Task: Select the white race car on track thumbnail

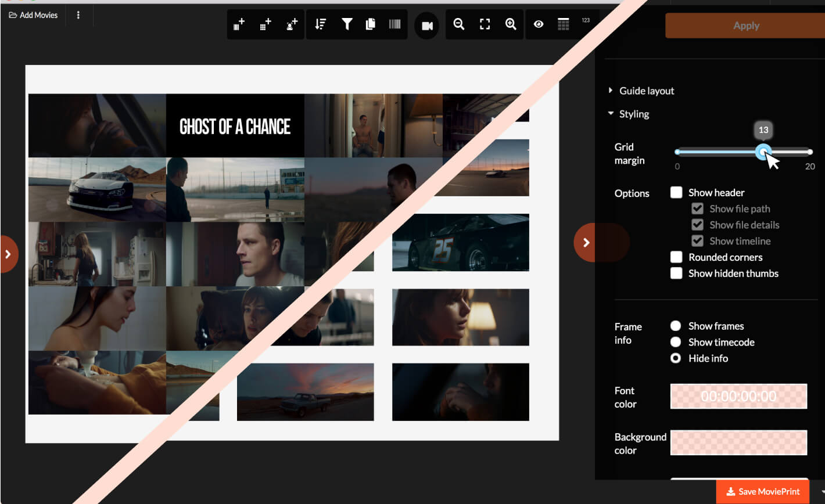Action: pyautogui.click(x=97, y=190)
